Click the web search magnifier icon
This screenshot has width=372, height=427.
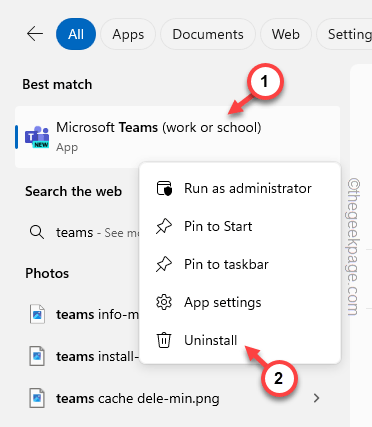tap(37, 232)
